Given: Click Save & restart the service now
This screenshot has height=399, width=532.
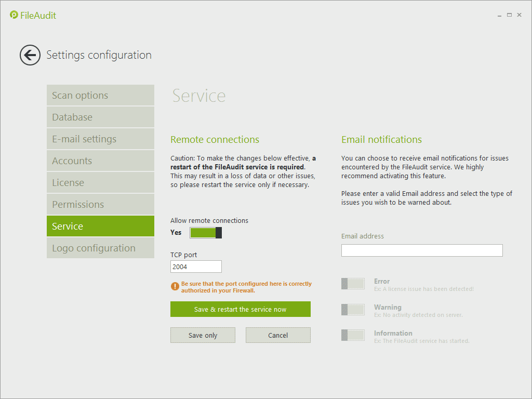Looking at the screenshot, I should click(x=240, y=309).
